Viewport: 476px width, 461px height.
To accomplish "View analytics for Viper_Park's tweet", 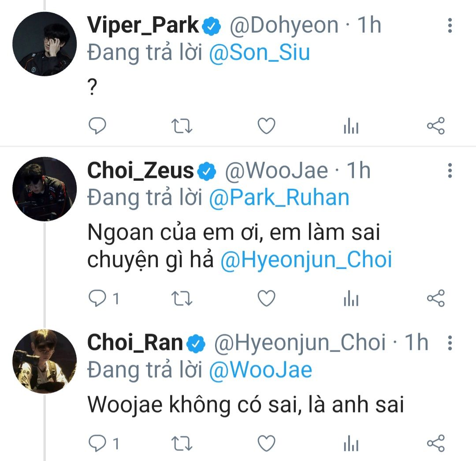I will pyautogui.click(x=351, y=127).
